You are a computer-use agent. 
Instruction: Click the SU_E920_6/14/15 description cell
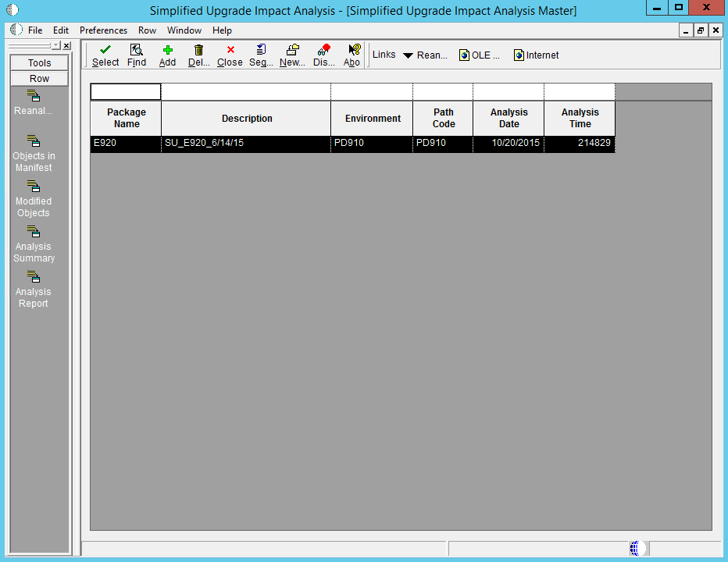pos(246,144)
